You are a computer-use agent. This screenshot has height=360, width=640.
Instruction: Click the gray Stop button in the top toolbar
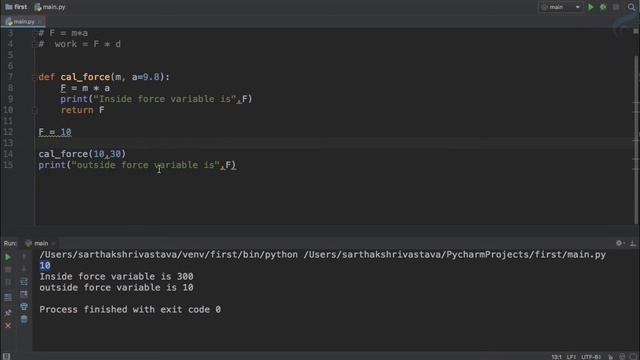pyautogui.click(x=616, y=7)
